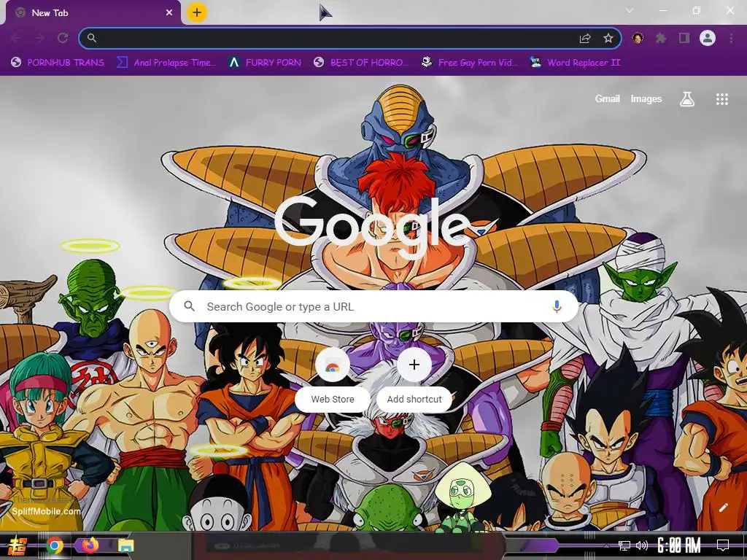Open the Google apps grid
Screen dimensions: 747x560
pyautogui.click(x=721, y=99)
